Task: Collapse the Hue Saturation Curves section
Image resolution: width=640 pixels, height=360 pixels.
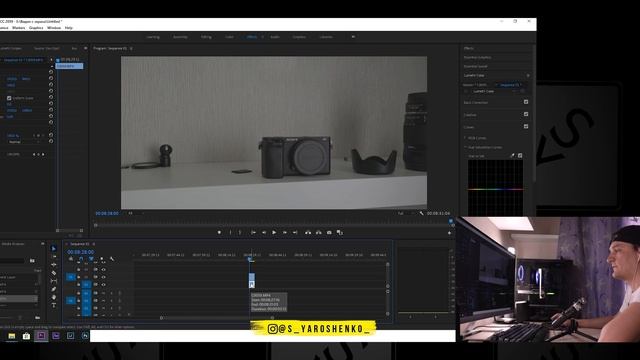Action: pos(465,147)
